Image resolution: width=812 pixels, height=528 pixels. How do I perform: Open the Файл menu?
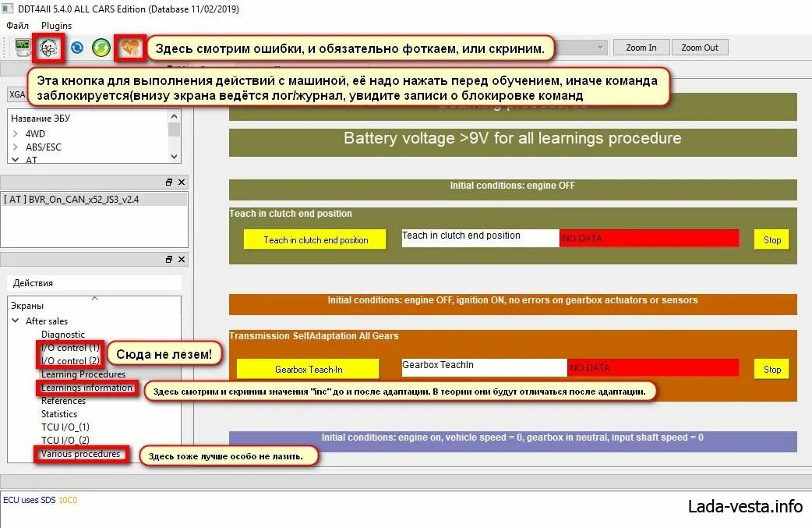pos(18,26)
